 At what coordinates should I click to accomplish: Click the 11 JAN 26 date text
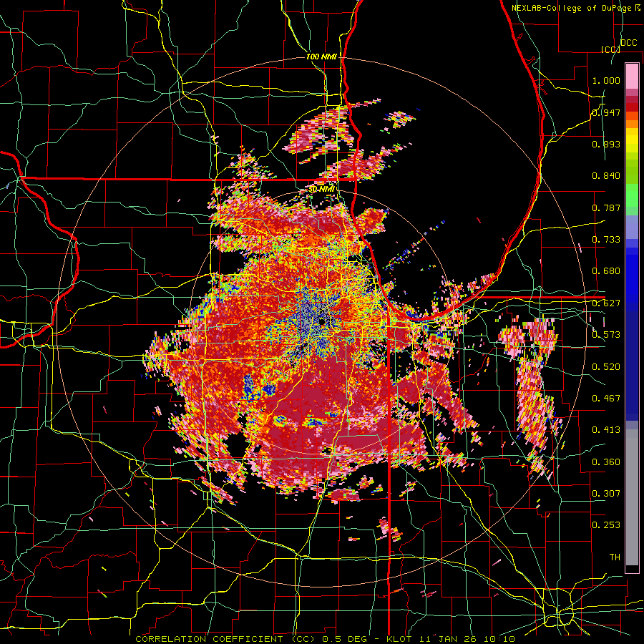[449, 639]
